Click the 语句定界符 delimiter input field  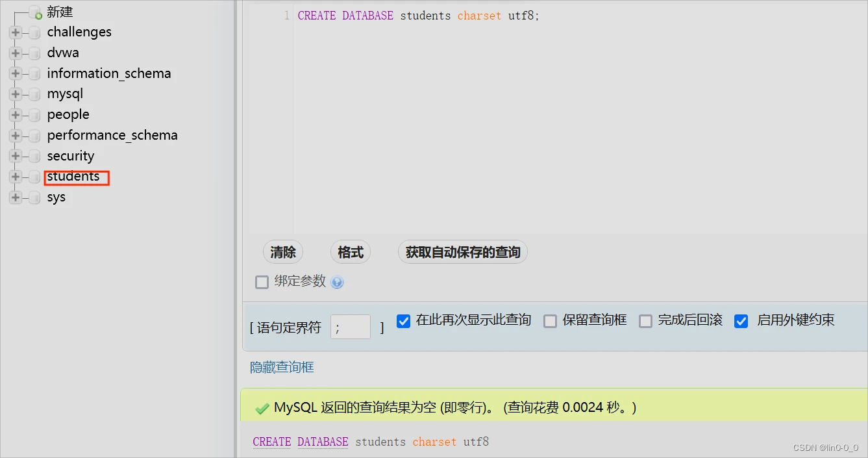351,327
